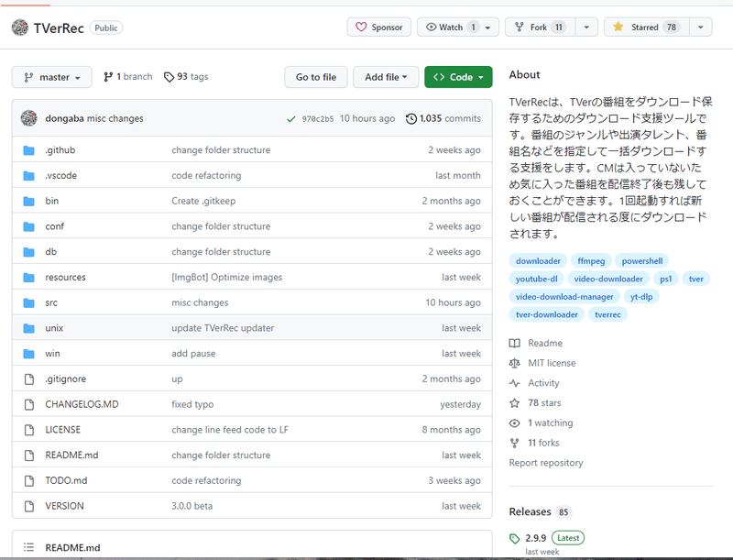Open the Readme link in About
The image size is (733, 560).
point(536,343)
